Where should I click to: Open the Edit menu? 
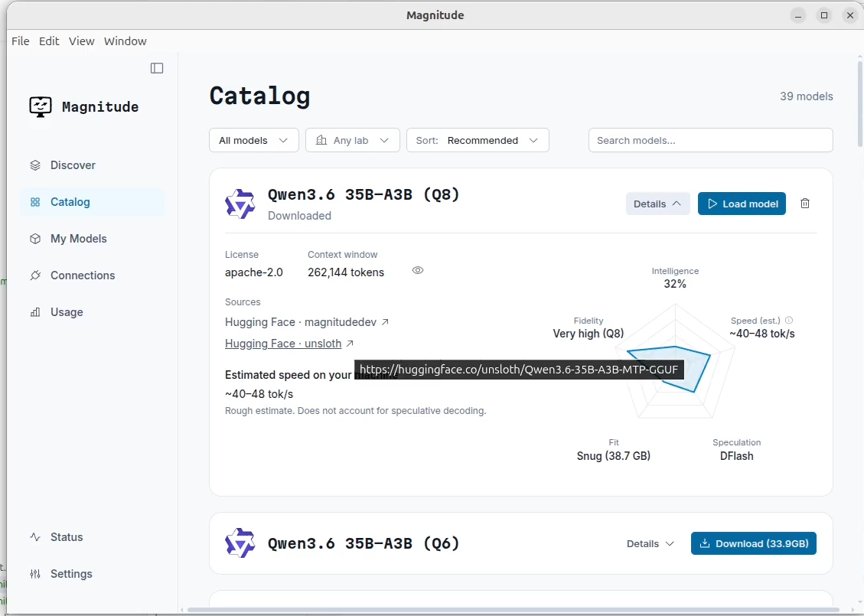click(x=49, y=41)
